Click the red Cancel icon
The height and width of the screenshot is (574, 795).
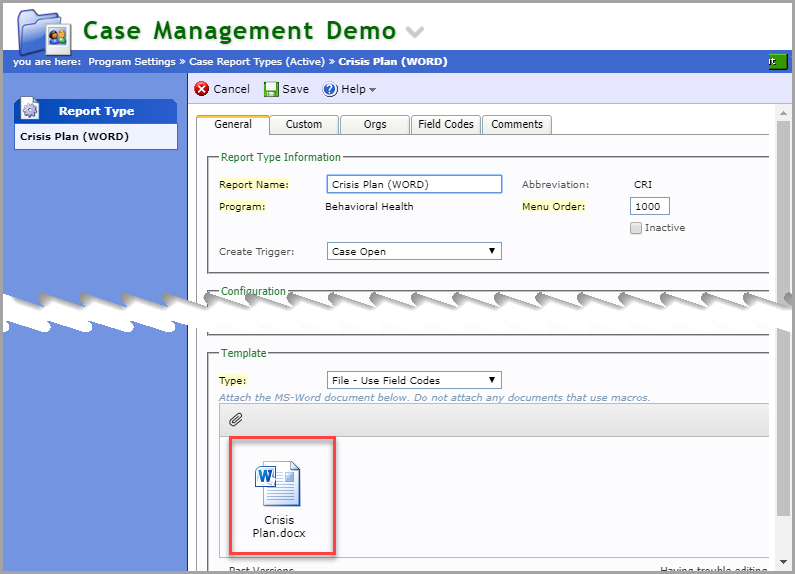[x=202, y=89]
